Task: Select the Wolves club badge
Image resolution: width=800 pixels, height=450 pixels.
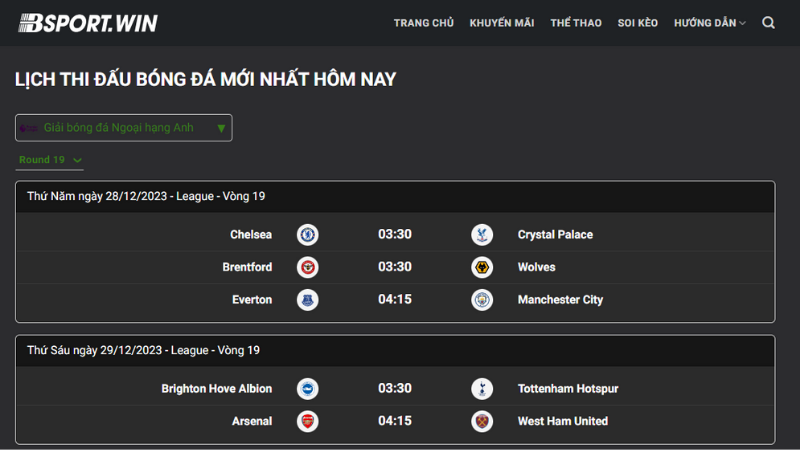Action: click(482, 267)
